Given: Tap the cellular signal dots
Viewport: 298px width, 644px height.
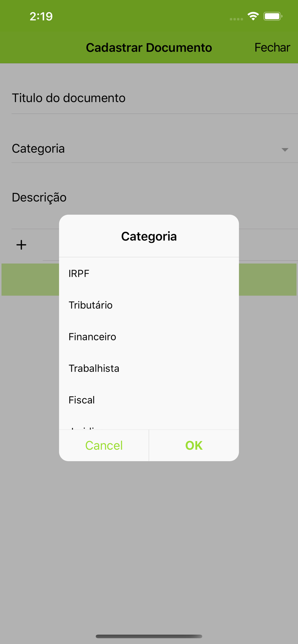Looking at the screenshot, I should tap(236, 19).
